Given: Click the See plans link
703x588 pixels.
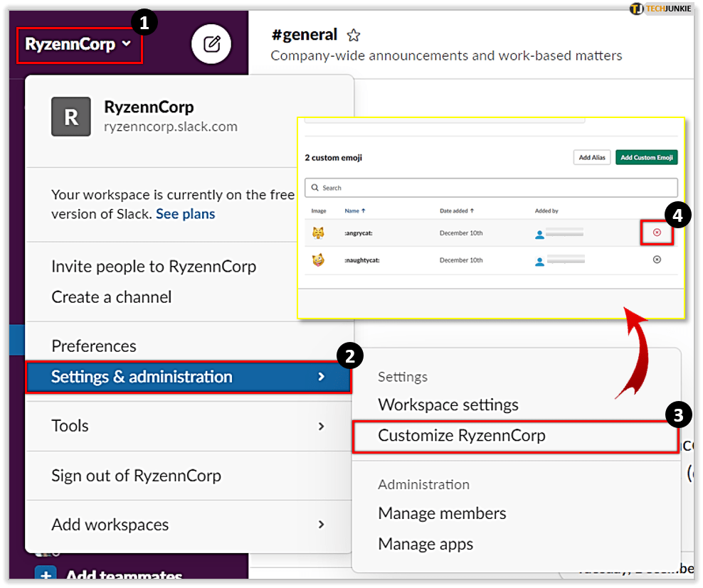Looking at the screenshot, I should (x=185, y=214).
